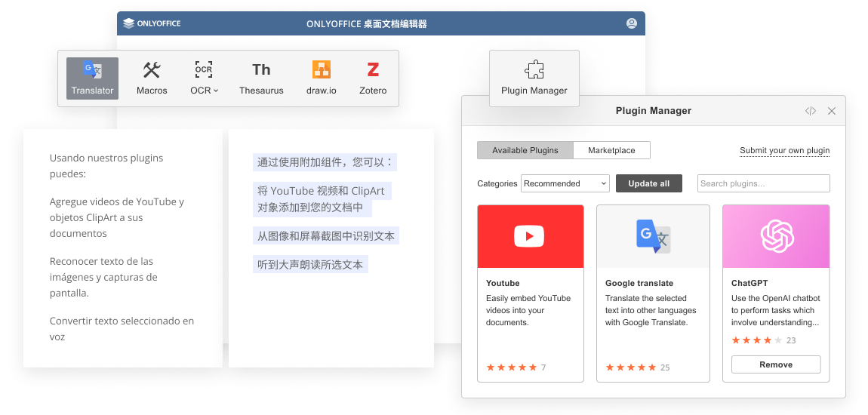The image size is (868, 415).
Task: Remove the ChatGPT plugin
Action: click(776, 364)
